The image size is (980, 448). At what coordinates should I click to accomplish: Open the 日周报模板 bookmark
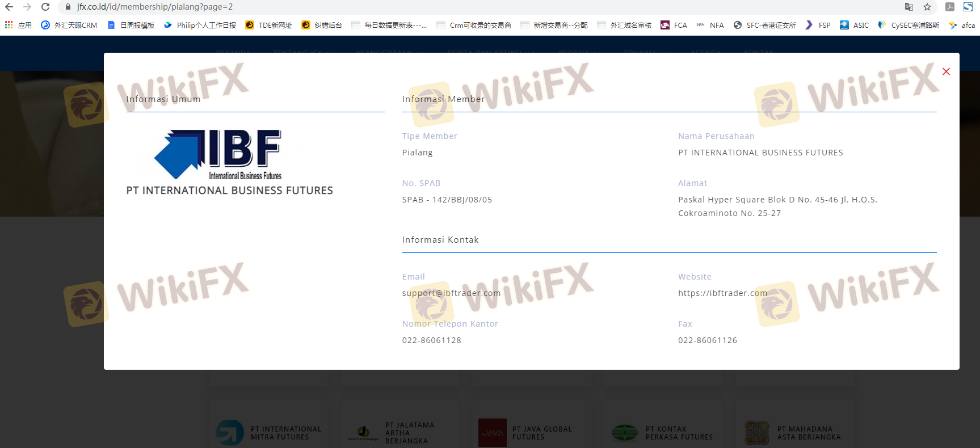click(131, 25)
